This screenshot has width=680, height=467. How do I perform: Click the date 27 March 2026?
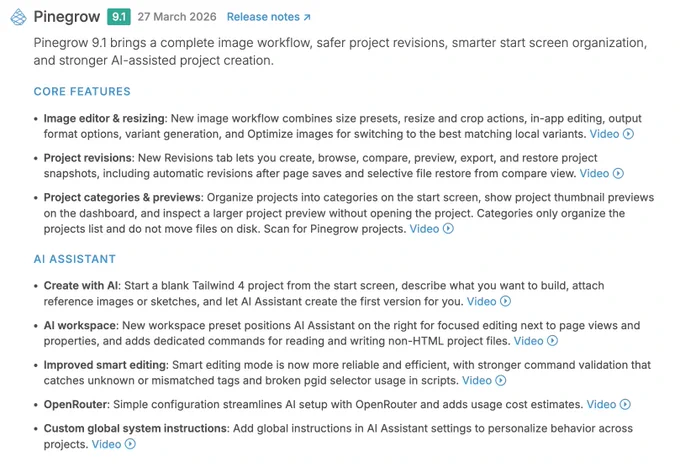tap(177, 17)
